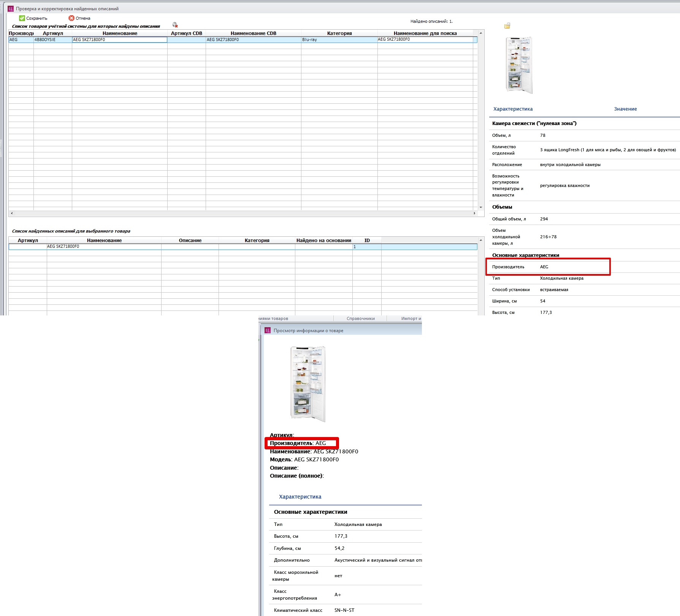Click the Ширина value 54
The height and width of the screenshot is (616, 680).
click(x=543, y=301)
